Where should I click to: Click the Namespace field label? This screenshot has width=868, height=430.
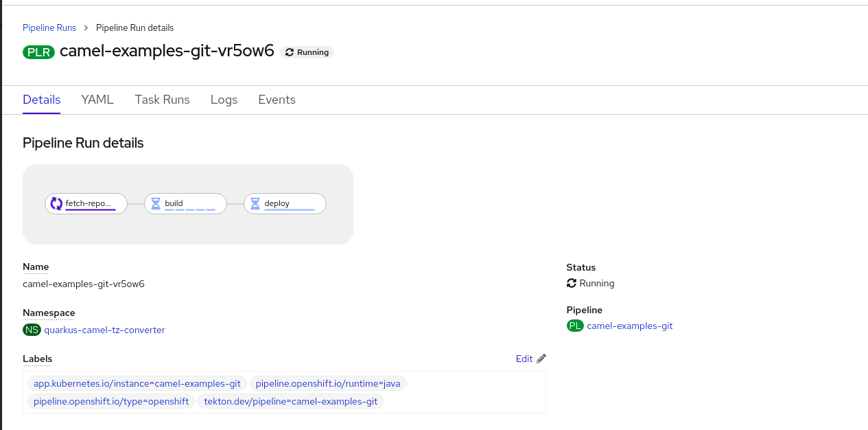coord(49,313)
